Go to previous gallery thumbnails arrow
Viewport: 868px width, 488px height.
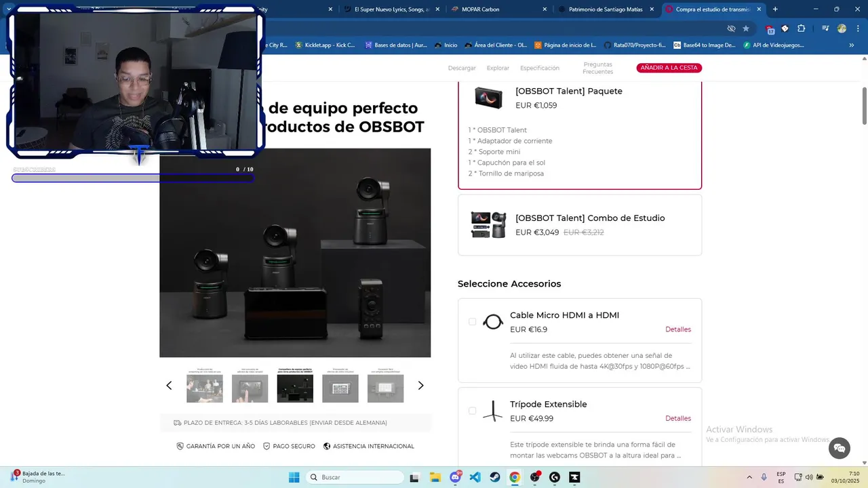(x=170, y=386)
